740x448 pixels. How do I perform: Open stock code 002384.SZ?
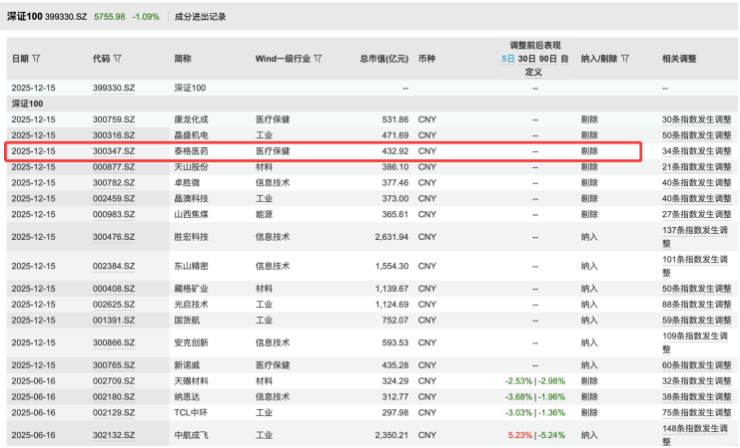click(114, 266)
